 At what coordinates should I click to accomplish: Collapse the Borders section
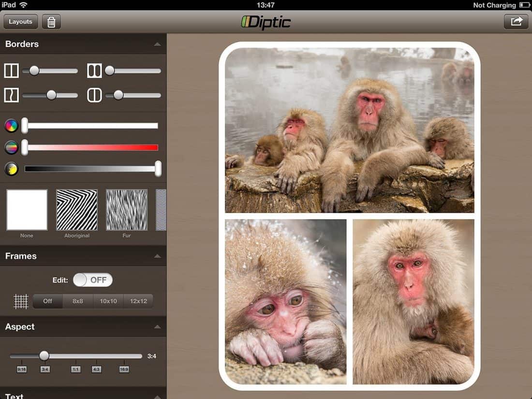tap(157, 44)
